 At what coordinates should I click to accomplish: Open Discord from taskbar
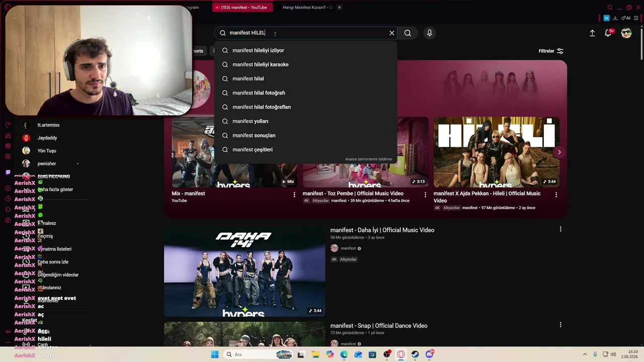point(430,354)
